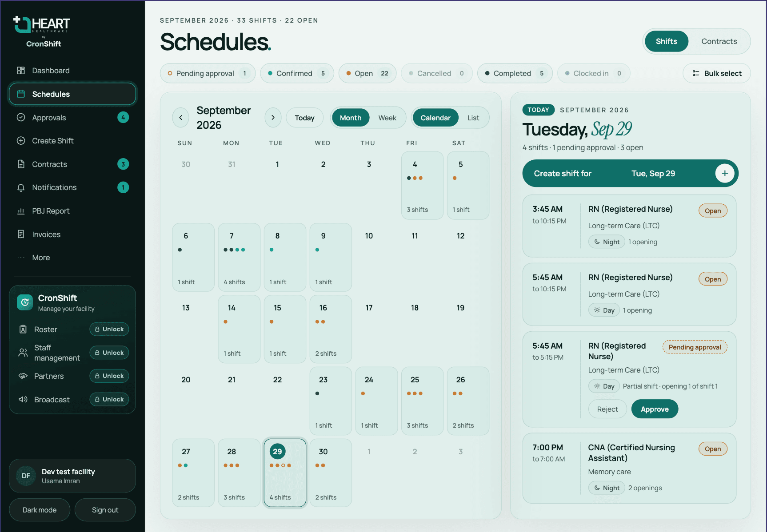
Task: Toggle the Pending approval filter chip
Action: tap(208, 73)
